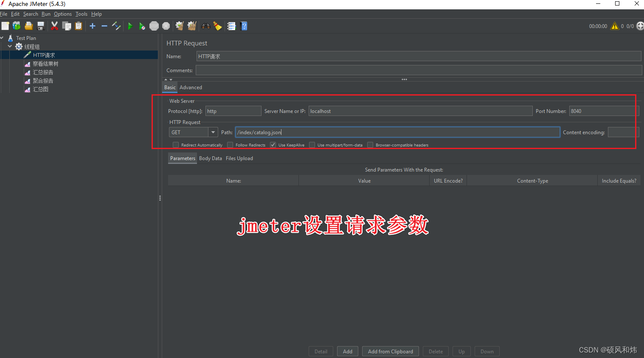Select the Parameters tab
Image resolution: width=644 pixels, height=358 pixels.
[x=183, y=158]
